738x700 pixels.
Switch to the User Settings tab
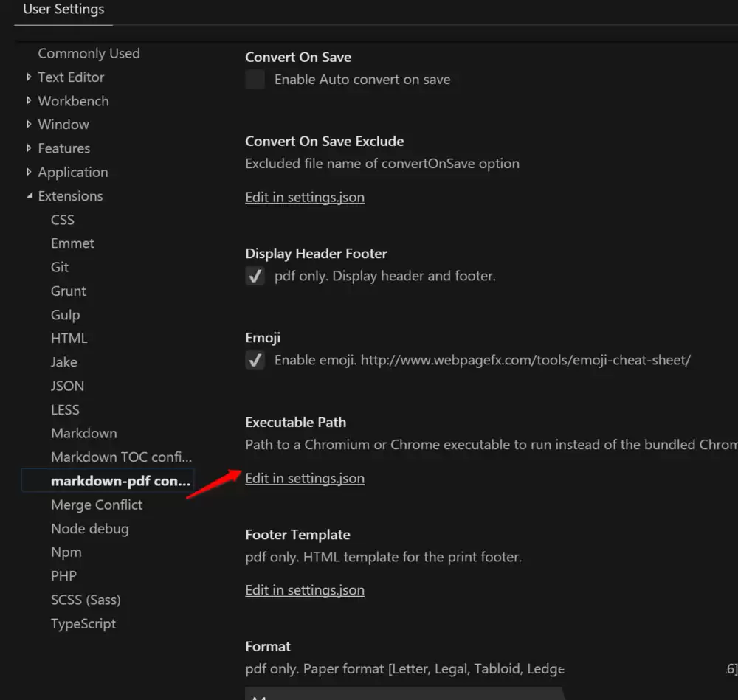63,9
